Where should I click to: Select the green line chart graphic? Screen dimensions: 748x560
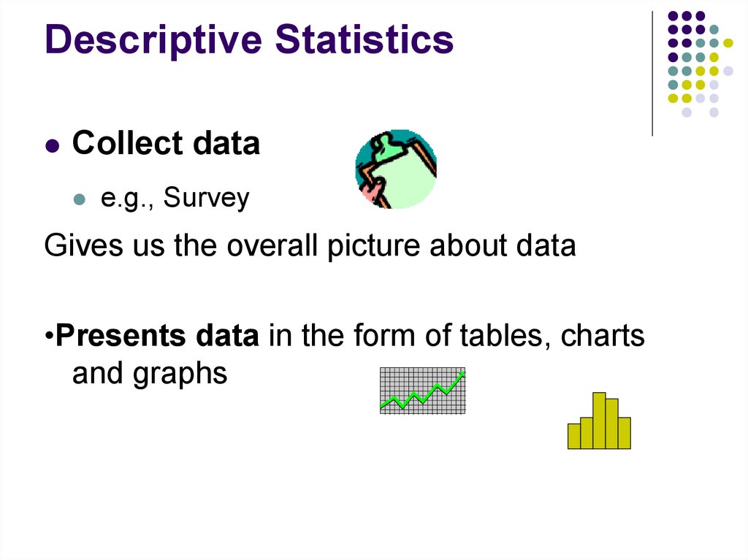click(x=423, y=391)
